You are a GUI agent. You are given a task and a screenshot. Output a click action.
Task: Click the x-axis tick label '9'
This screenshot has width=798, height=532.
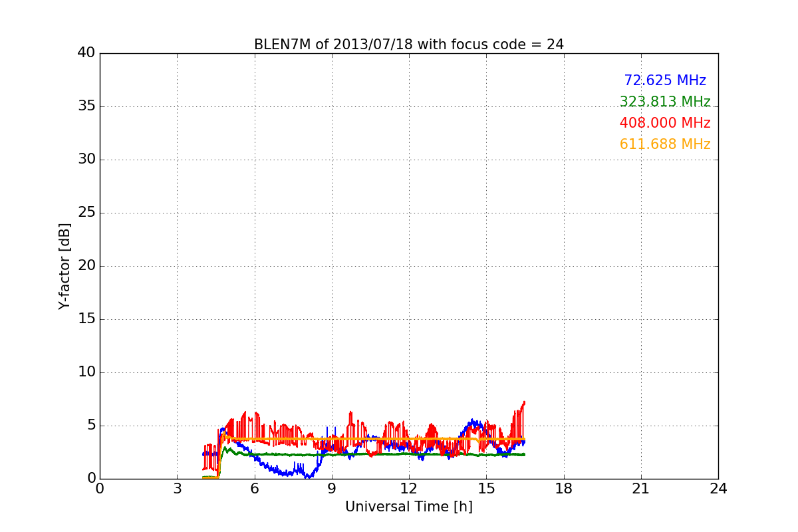[x=332, y=489]
